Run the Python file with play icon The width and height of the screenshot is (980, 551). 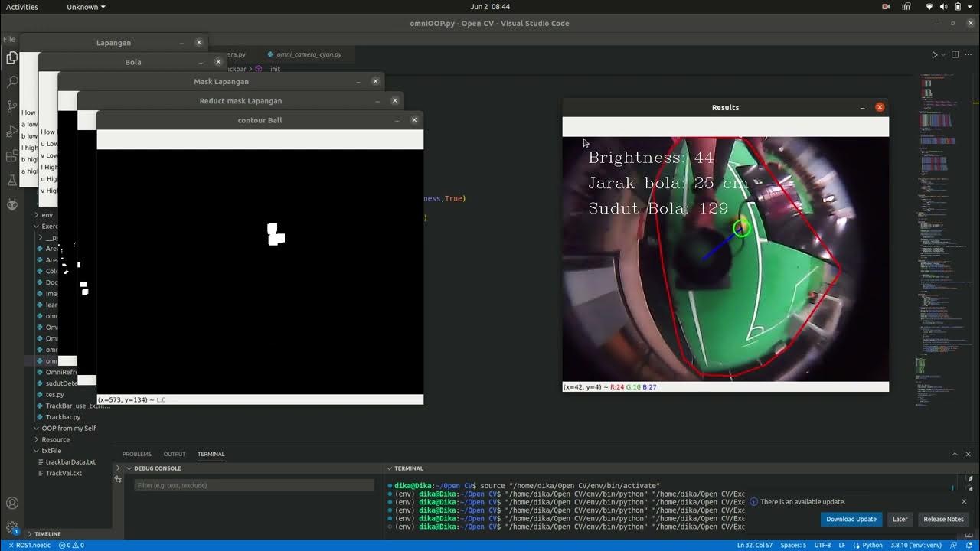(934, 54)
